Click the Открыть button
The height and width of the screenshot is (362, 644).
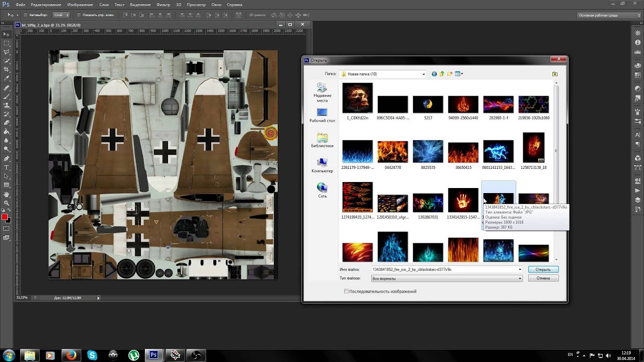click(543, 269)
